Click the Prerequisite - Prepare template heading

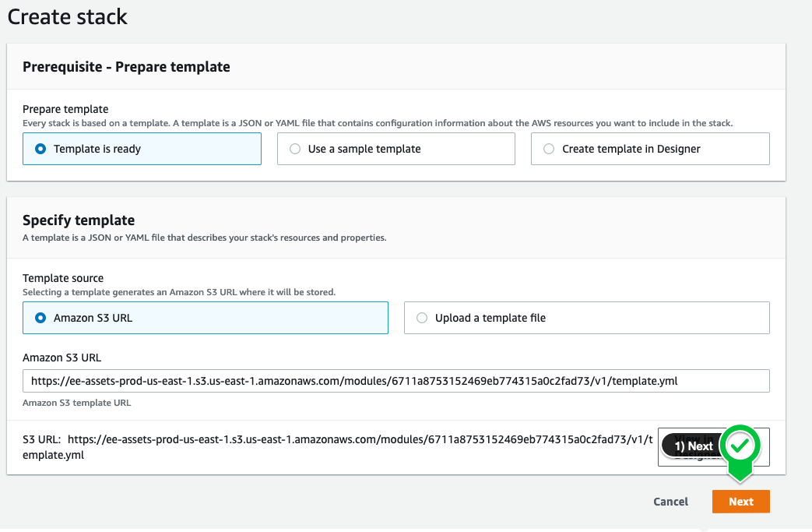coord(126,67)
